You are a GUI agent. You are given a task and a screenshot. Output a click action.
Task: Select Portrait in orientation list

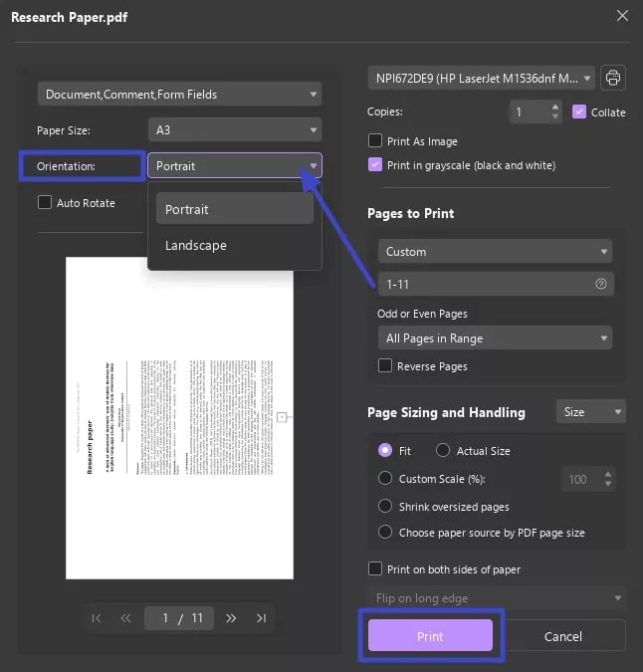coord(187,209)
